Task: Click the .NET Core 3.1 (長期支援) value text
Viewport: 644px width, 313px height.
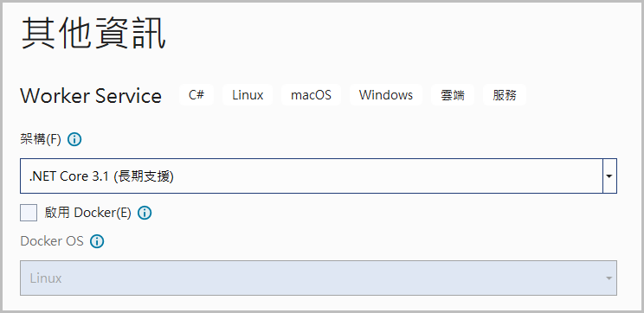Action: click(x=101, y=176)
